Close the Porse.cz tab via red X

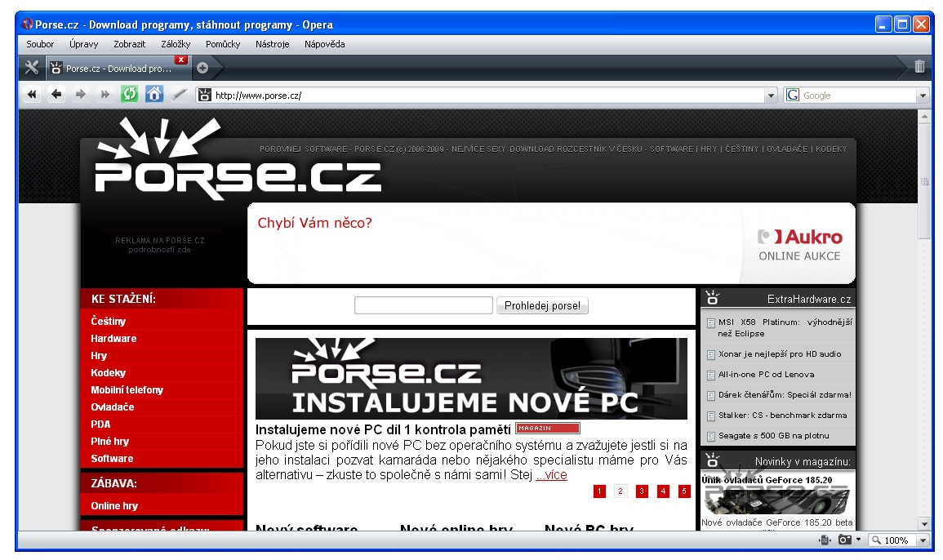coord(181,60)
